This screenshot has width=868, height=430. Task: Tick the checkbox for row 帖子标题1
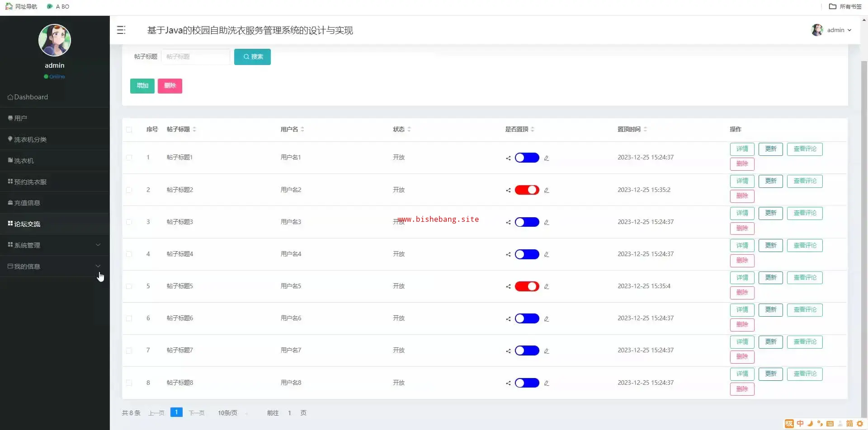(x=129, y=158)
